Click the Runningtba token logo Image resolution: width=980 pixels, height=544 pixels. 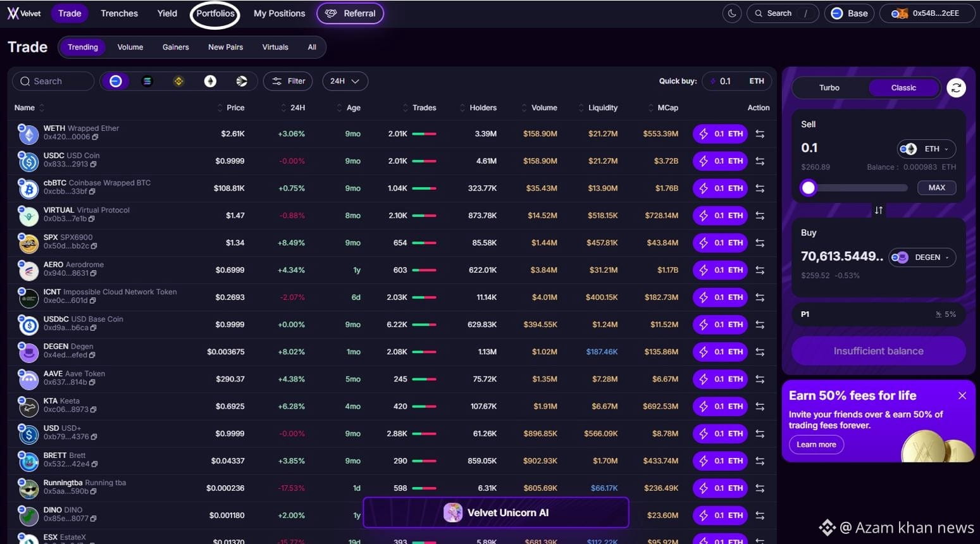[28, 488]
